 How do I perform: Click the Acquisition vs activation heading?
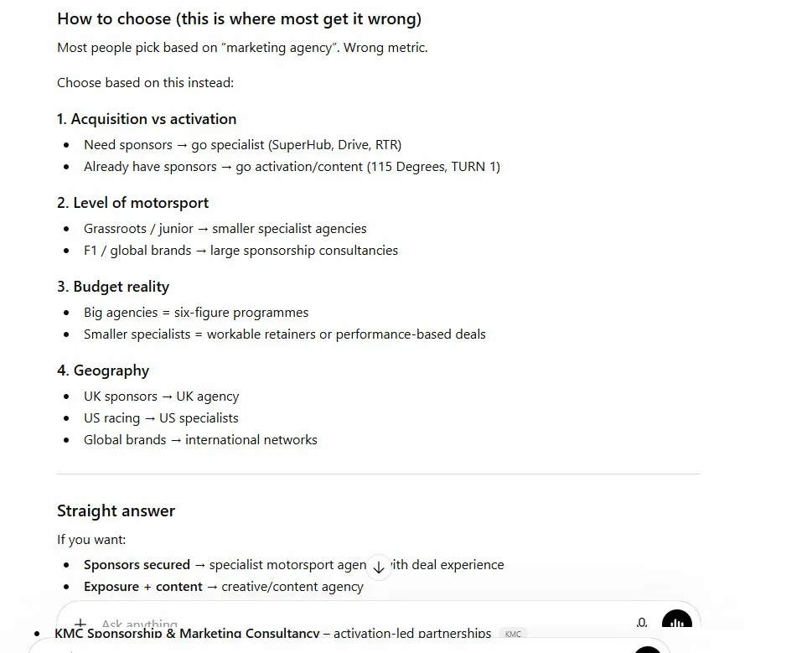(147, 118)
